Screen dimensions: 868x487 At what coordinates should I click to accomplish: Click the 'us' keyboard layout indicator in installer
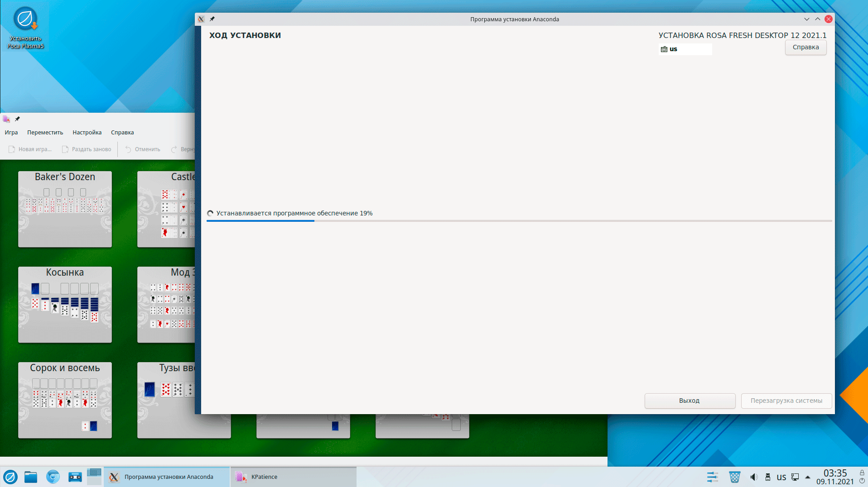(685, 49)
